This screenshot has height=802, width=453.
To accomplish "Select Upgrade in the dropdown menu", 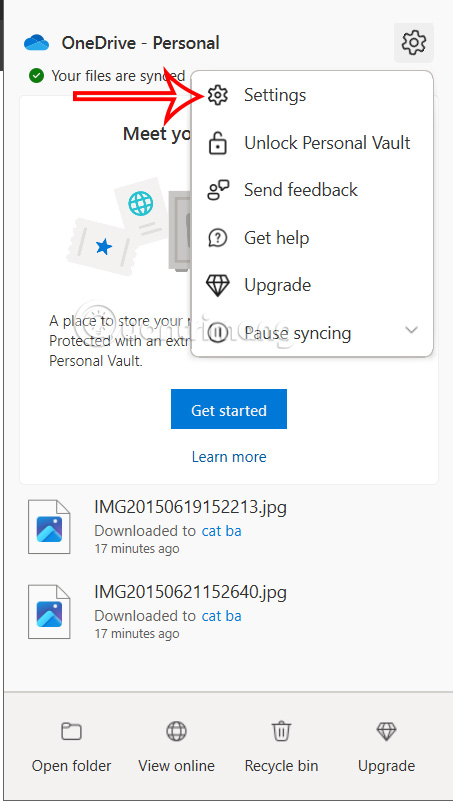I will coord(312,285).
